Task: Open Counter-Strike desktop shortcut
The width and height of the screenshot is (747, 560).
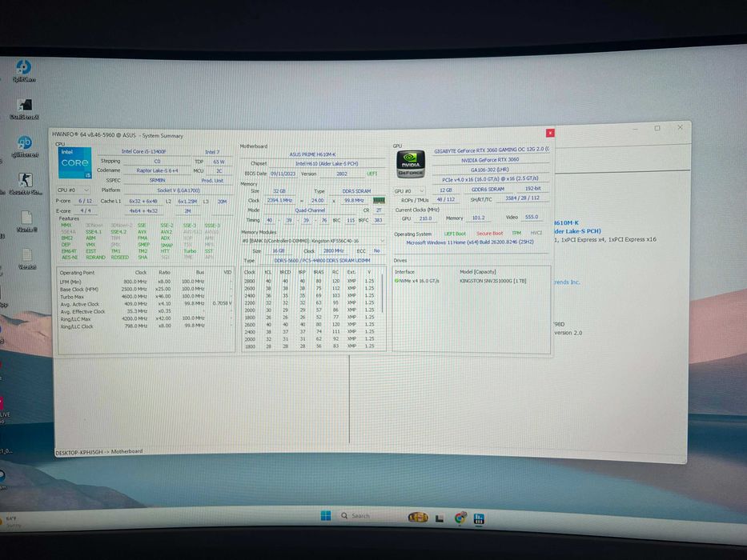Action: [26, 184]
